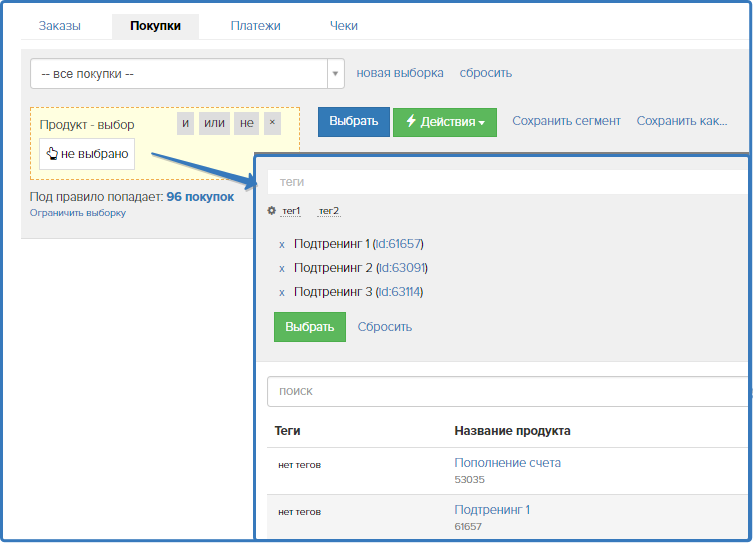Select the 'тег2' tag
Screen dimensions: 753x544
(329, 211)
